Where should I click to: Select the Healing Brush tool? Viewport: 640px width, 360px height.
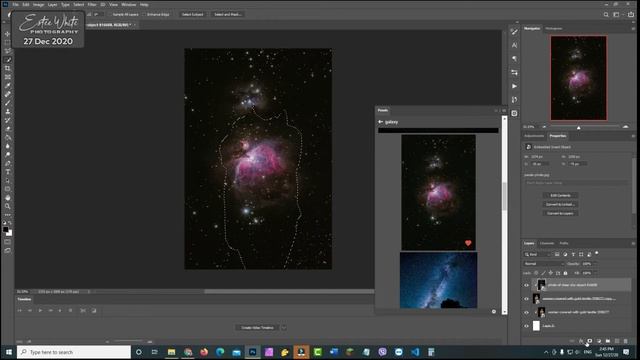[x=7, y=94]
